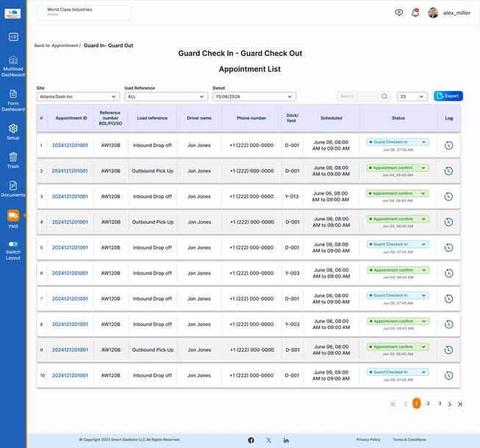This screenshot has width=480, height=448.
Task: Open Documents in sidebar
Action: click(x=12, y=189)
